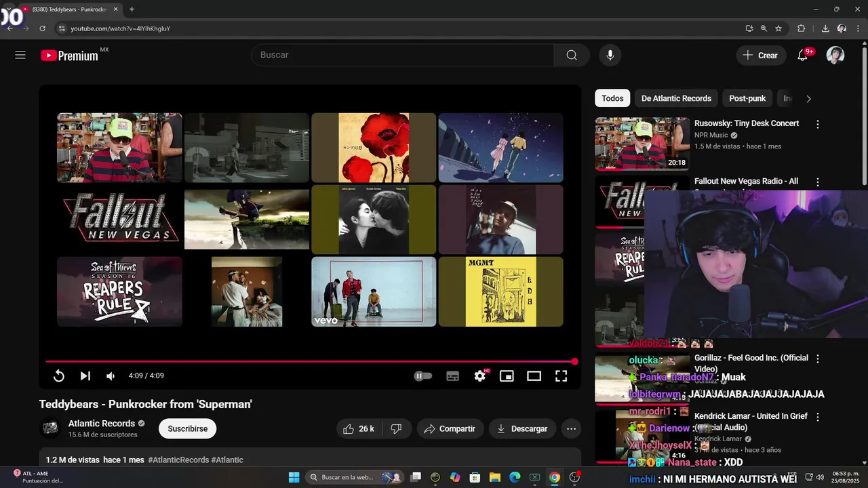Start voice search with microphone icon

click(x=610, y=55)
